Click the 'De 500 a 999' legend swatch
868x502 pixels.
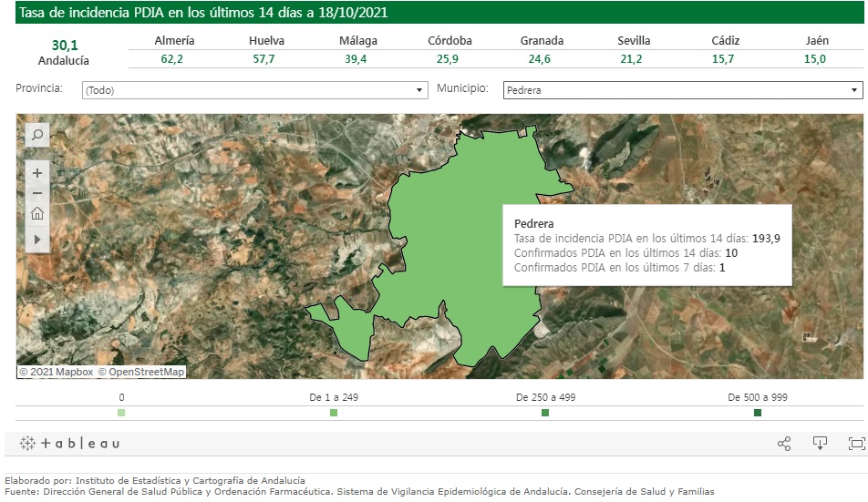(758, 414)
